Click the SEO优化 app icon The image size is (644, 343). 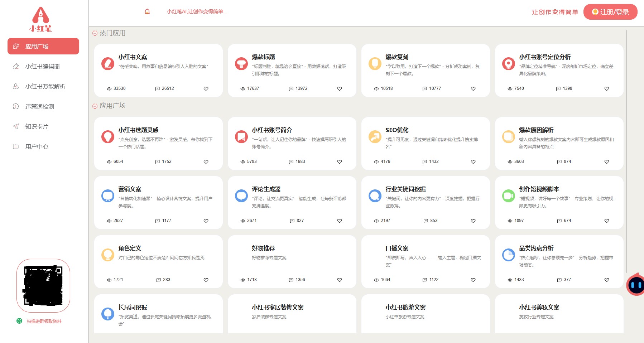375,136
